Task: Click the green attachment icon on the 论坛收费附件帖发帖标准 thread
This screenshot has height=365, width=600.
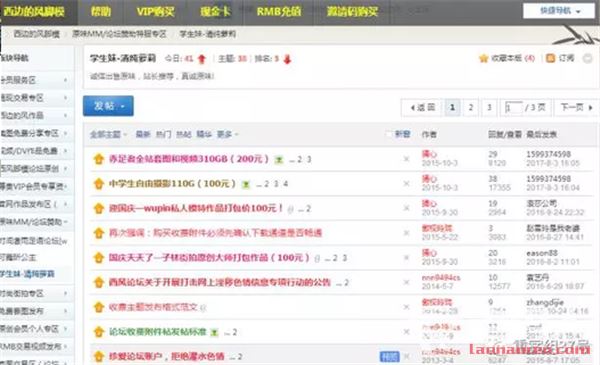Action: 214,332
